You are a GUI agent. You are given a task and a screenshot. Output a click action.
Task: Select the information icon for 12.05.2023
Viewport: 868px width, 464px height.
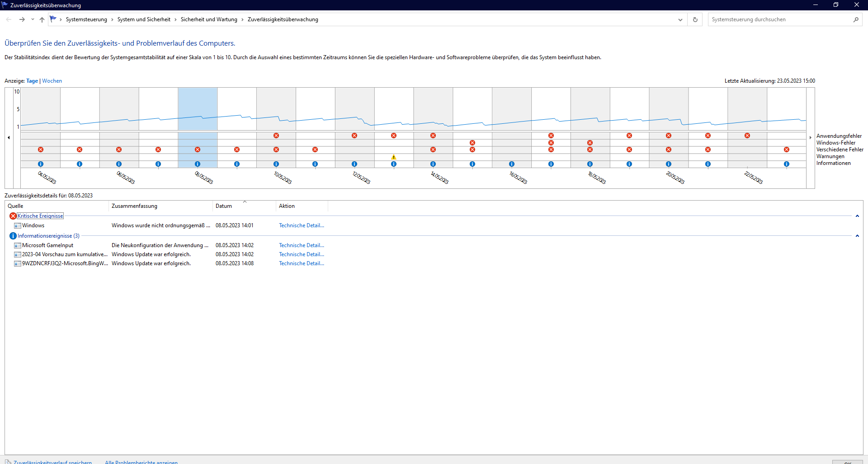pyautogui.click(x=354, y=164)
